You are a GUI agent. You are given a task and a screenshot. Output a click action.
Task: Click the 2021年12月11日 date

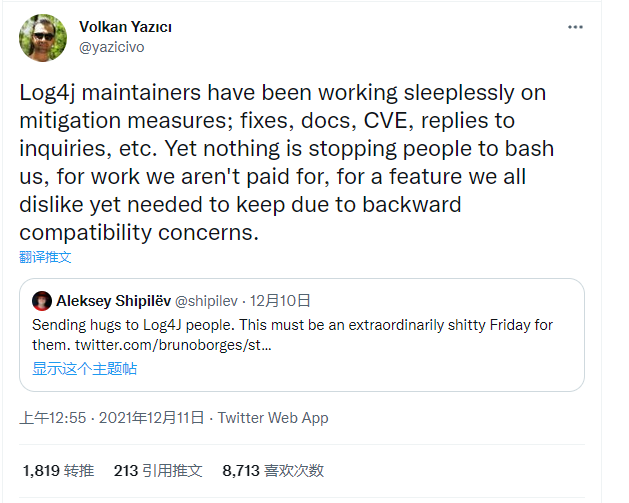[151, 418]
